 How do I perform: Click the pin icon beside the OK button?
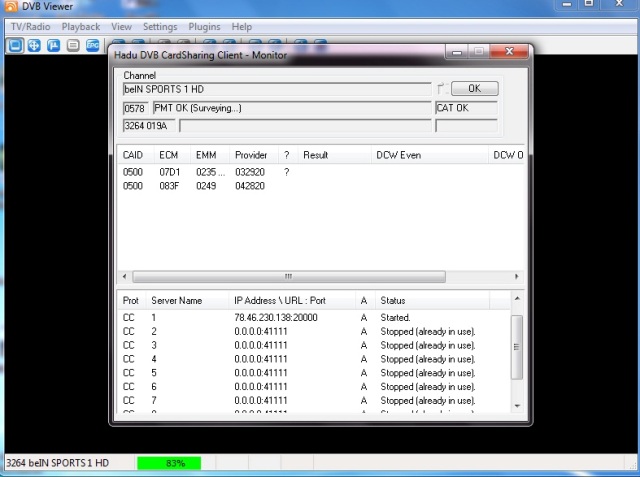point(440,89)
